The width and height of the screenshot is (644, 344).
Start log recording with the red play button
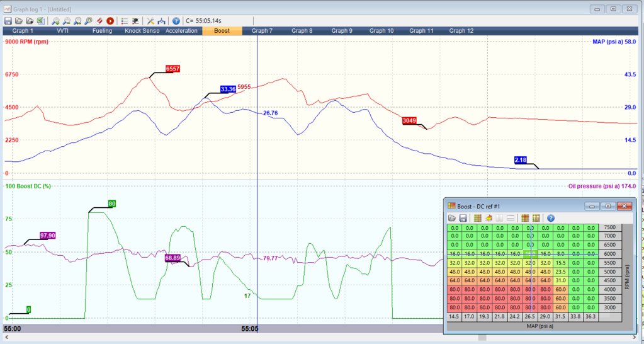click(x=110, y=21)
